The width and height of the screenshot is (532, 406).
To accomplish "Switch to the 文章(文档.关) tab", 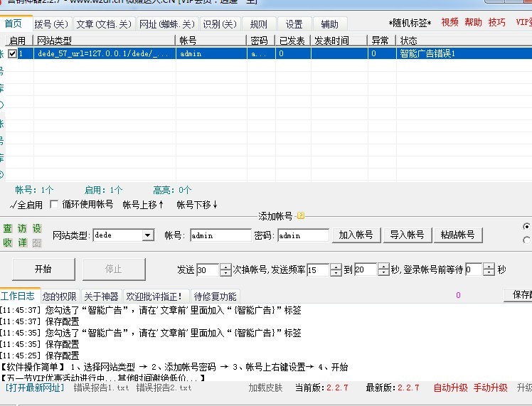I will [x=104, y=24].
